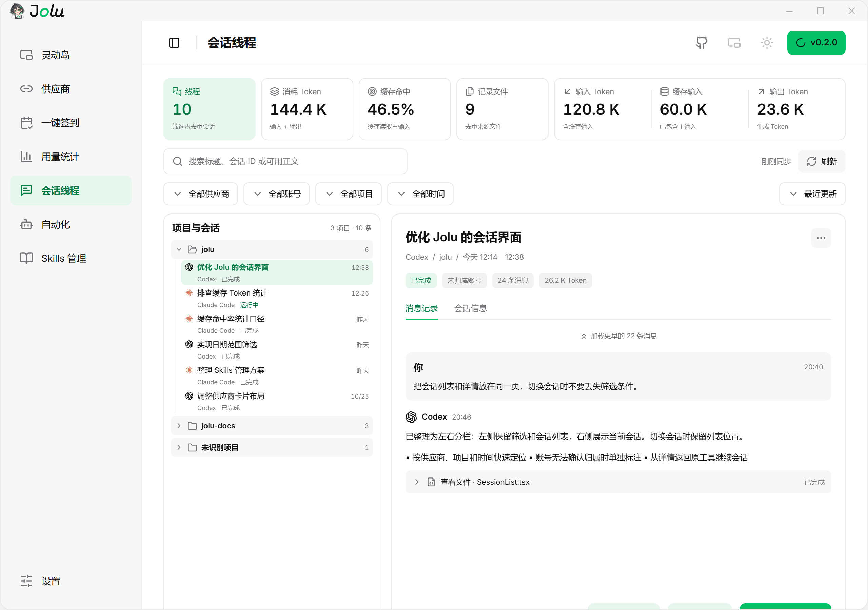Toggle the light theme sun icon
Viewport: 868px width, 610px height.
[x=767, y=43]
